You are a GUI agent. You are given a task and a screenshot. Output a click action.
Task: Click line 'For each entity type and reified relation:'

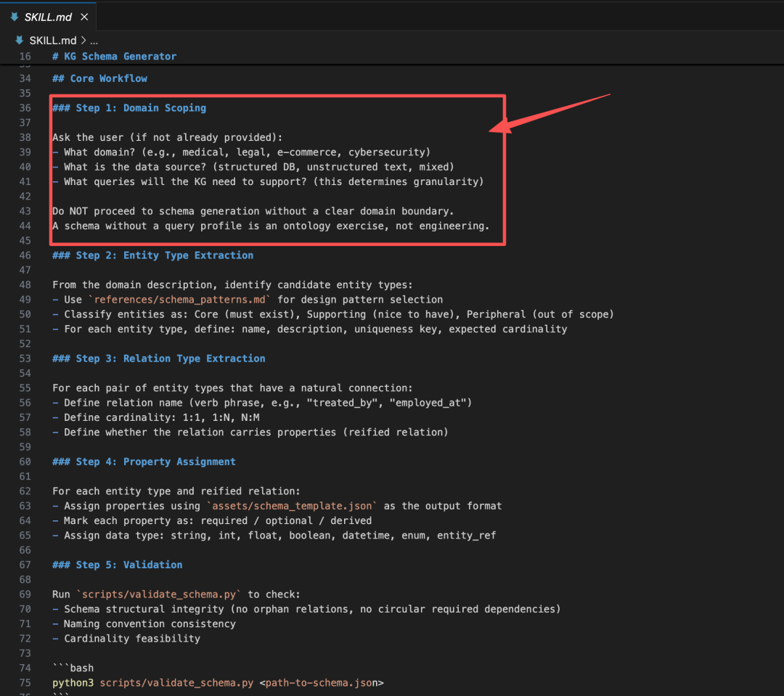click(176, 491)
